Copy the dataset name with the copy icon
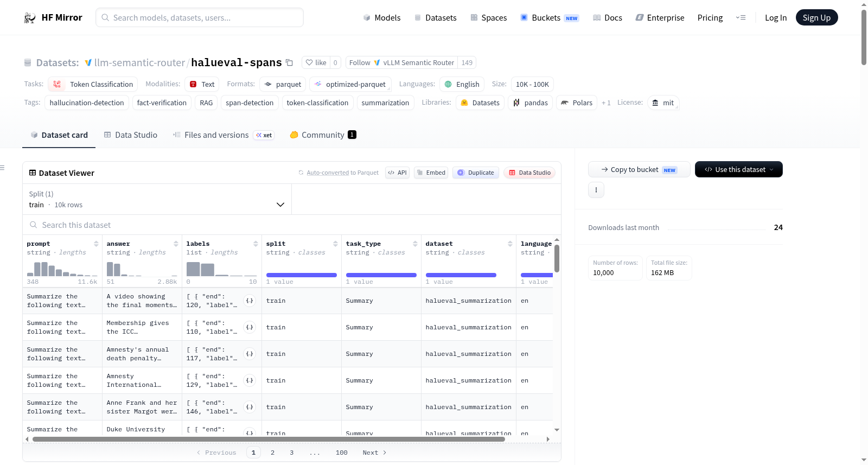Screen dimensions: 868x465 click(x=289, y=62)
